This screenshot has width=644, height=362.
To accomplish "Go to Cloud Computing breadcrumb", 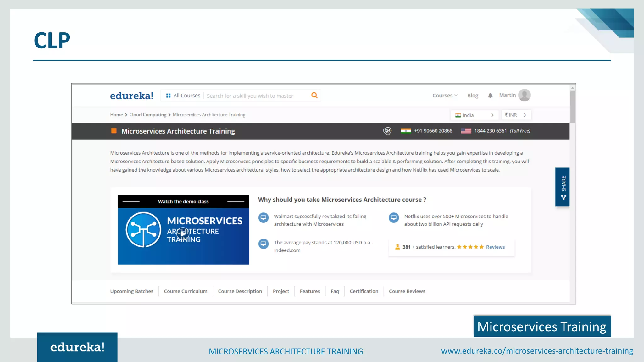I will click(148, 115).
